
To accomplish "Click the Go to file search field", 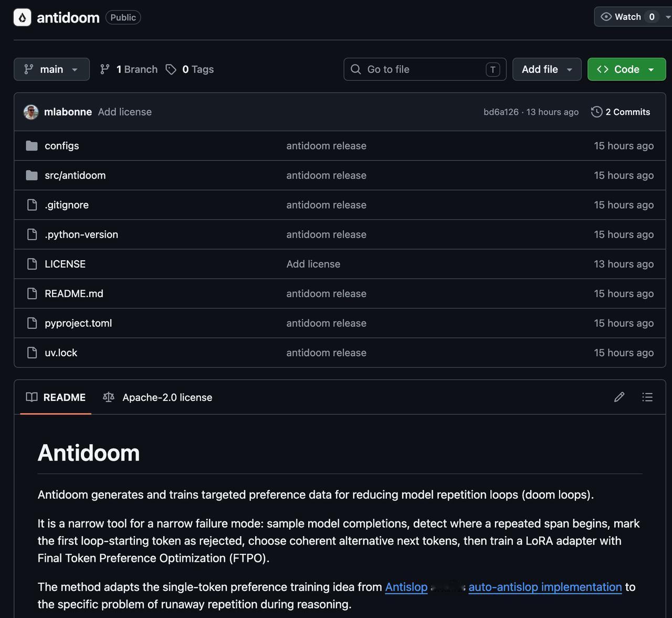I will coord(425,69).
